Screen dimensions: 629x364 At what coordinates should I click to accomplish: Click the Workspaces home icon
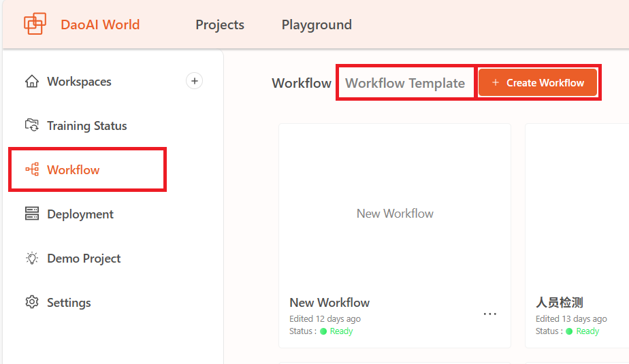point(32,82)
